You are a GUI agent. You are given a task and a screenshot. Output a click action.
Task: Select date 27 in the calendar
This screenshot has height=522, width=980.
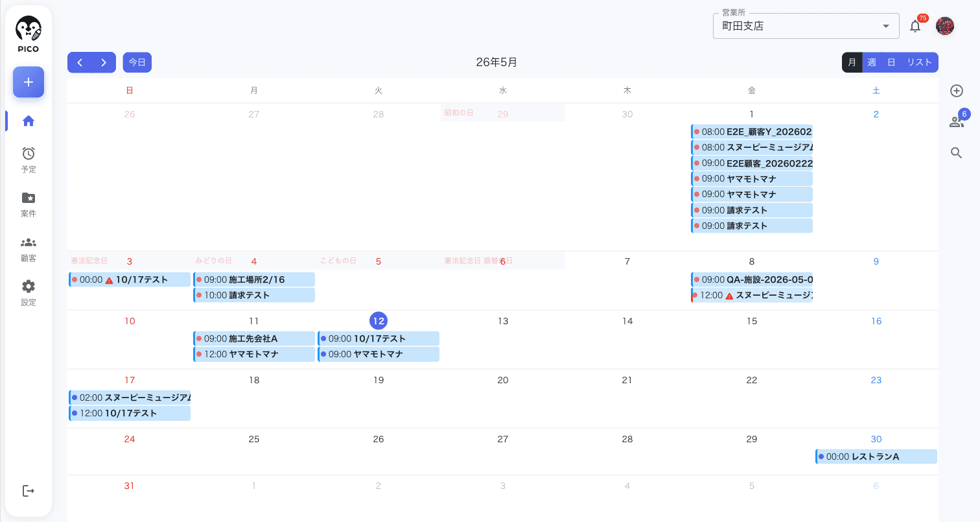pyautogui.click(x=503, y=439)
